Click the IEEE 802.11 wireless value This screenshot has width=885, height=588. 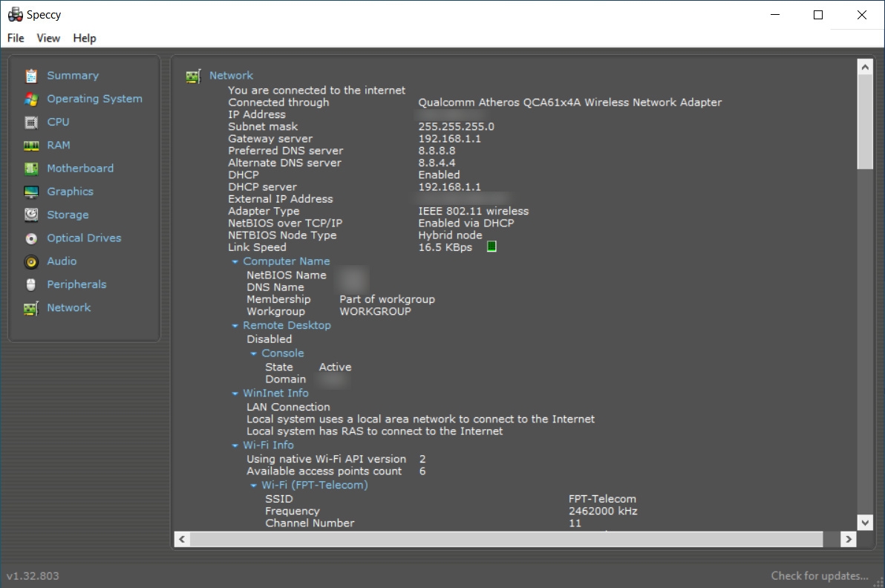(x=474, y=211)
